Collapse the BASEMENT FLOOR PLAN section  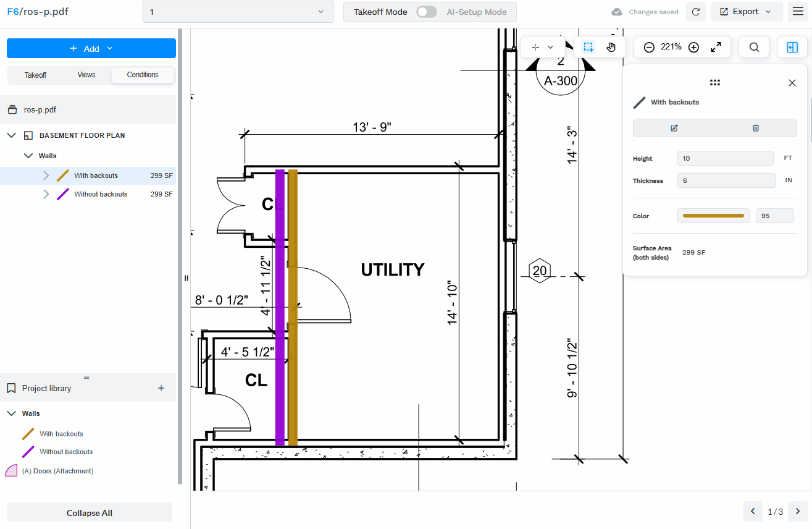point(11,135)
